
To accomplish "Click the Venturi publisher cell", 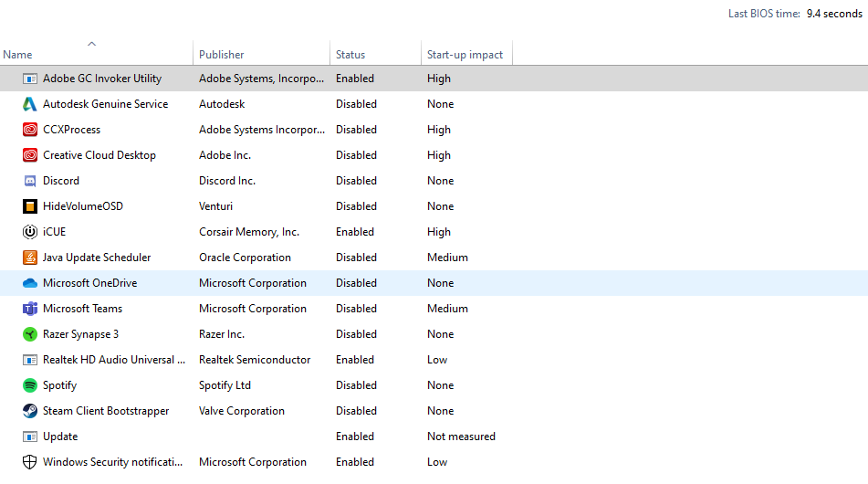I will pyautogui.click(x=216, y=206).
